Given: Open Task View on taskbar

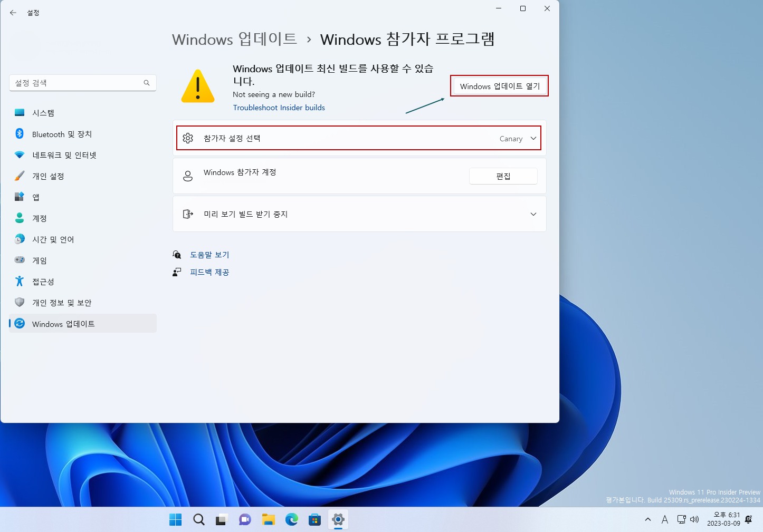Looking at the screenshot, I should click(x=222, y=519).
